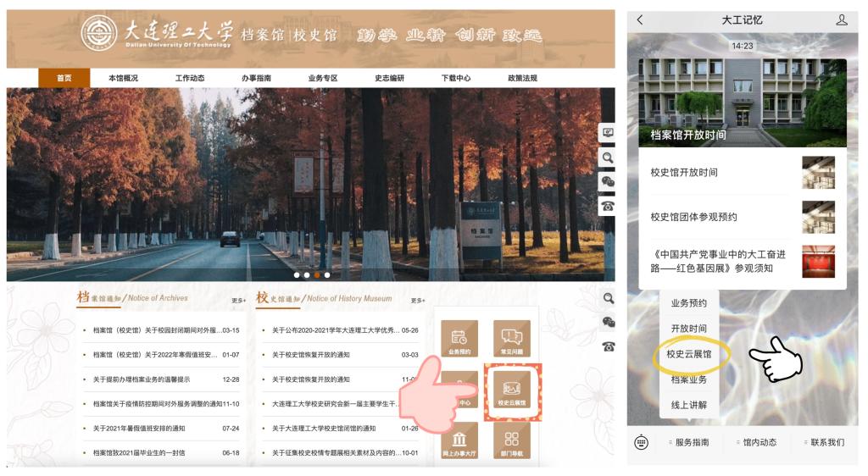Image resolution: width=868 pixels, height=476 pixels.
Task: Open the 业务预约 booking icon tile
Action: 459,338
